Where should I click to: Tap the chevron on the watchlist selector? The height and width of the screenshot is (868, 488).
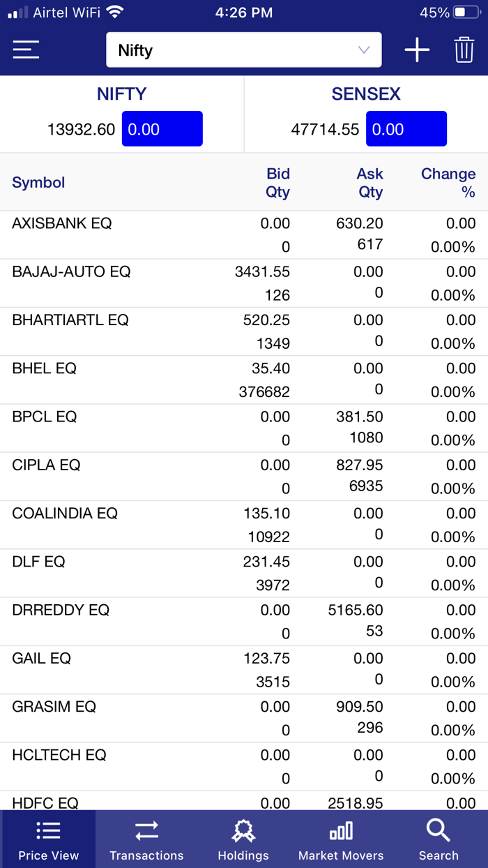(x=363, y=50)
